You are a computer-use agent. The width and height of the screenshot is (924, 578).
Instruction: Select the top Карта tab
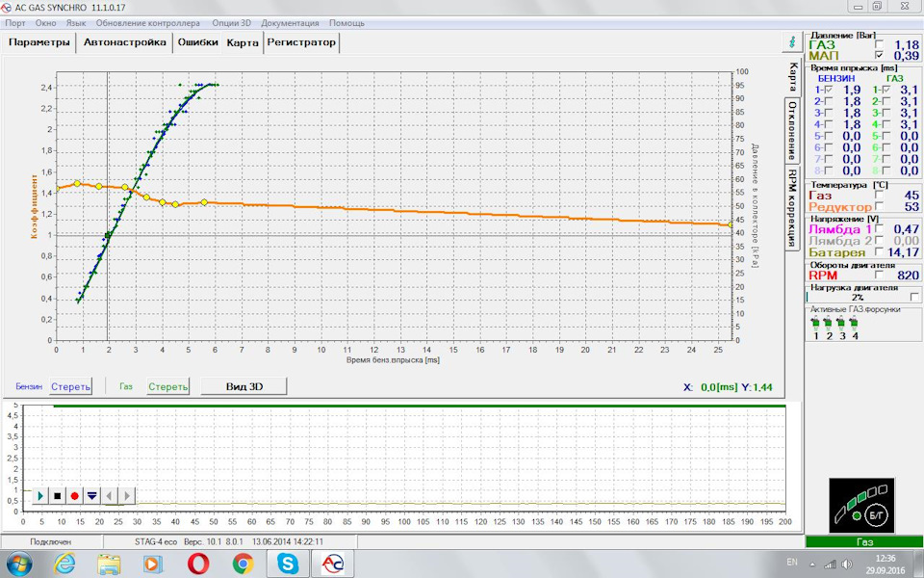243,43
